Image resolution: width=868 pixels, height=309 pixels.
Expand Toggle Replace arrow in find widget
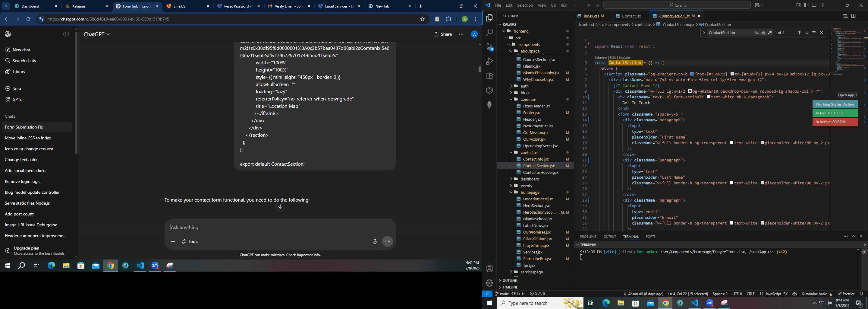click(703, 33)
